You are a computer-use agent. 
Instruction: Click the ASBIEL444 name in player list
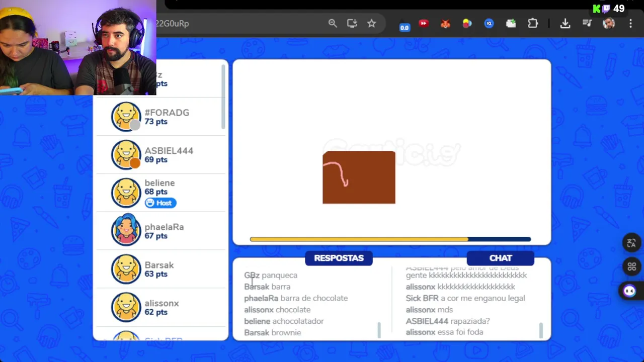[169, 151]
